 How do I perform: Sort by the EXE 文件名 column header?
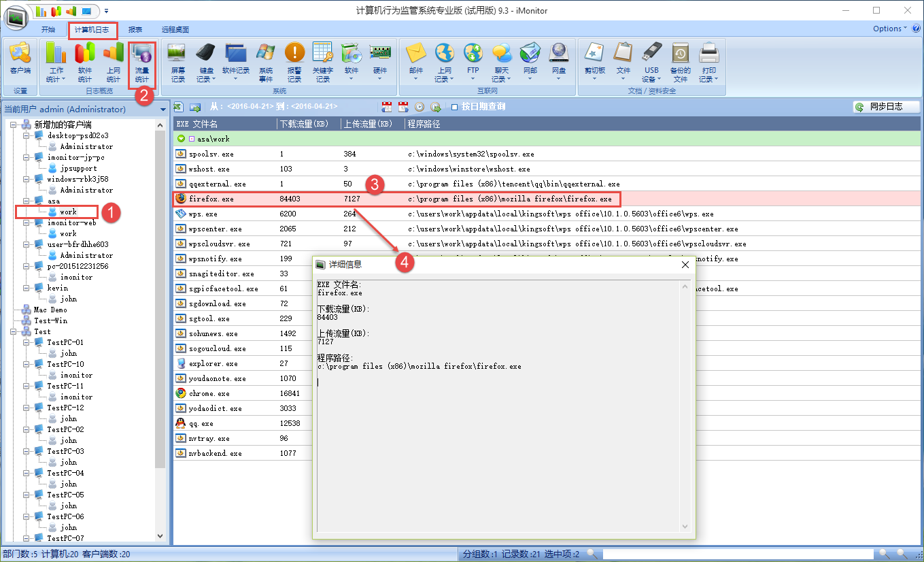pos(225,124)
